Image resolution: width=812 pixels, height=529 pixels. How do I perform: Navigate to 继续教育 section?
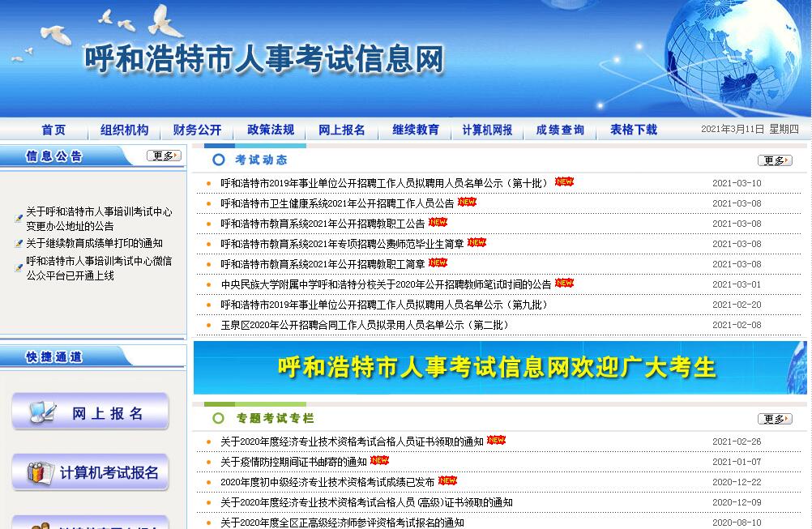tap(416, 130)
